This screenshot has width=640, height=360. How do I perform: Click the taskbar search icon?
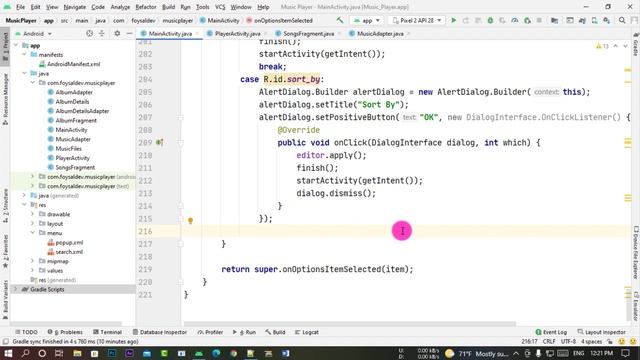25,353
